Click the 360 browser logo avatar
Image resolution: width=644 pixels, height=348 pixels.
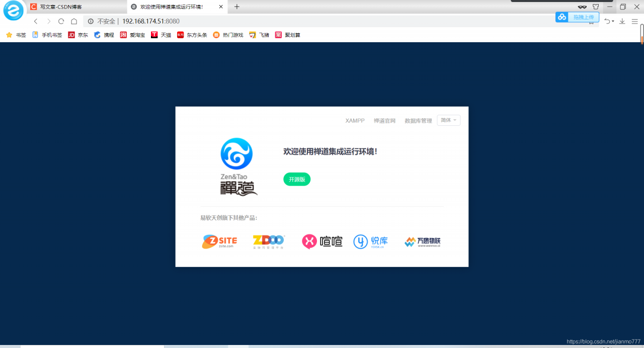pos(13,11)
